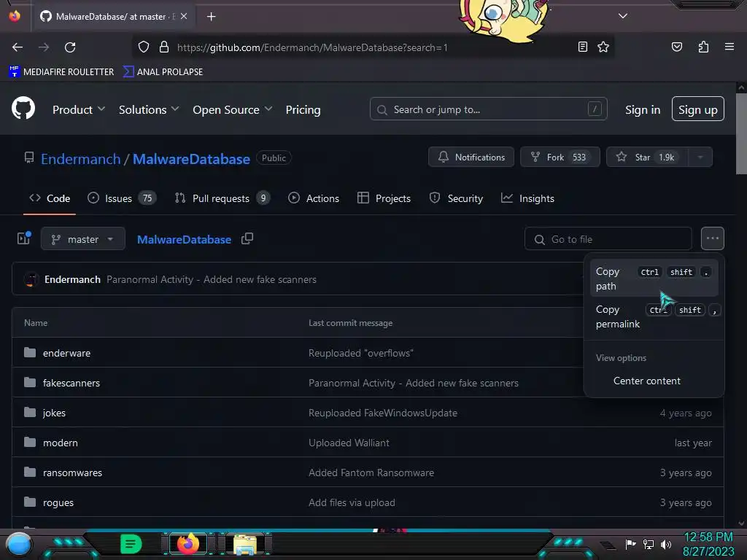The height and width of the screenshot is (560, 747).
Task: Click the shield tracking protection icon
Action: (x=144, y=47)
